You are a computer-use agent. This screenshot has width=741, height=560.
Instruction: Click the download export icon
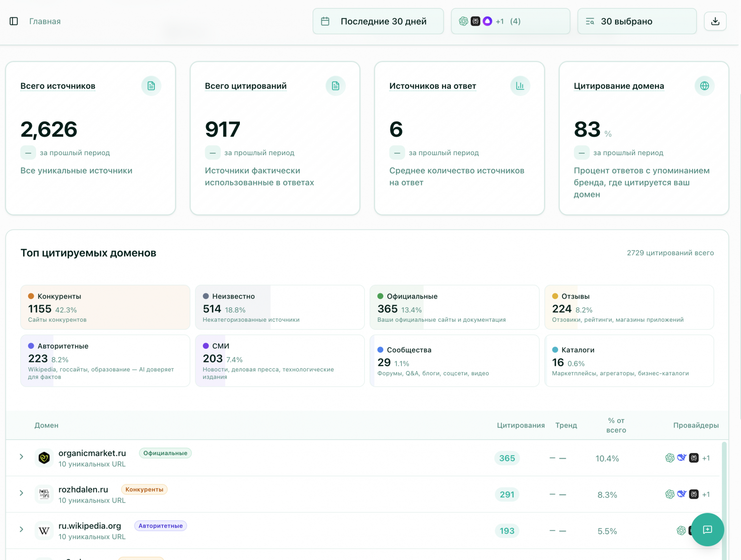tap(715, 21)
